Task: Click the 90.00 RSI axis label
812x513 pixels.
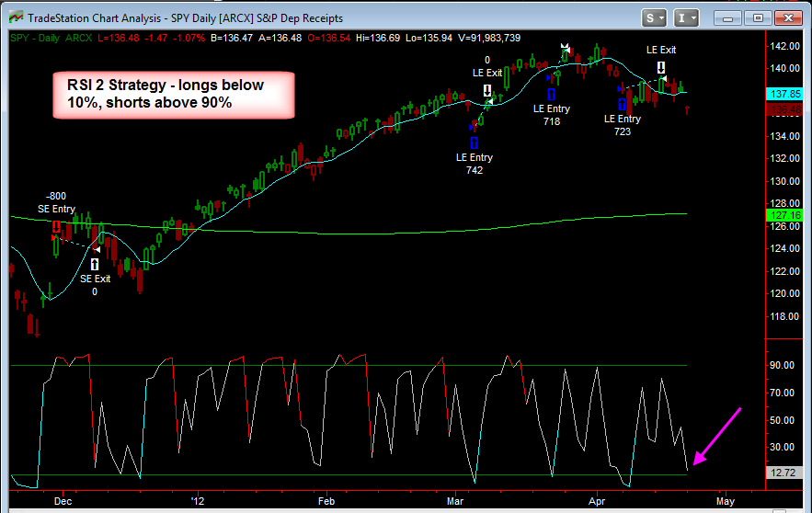Action: (782, 365)
